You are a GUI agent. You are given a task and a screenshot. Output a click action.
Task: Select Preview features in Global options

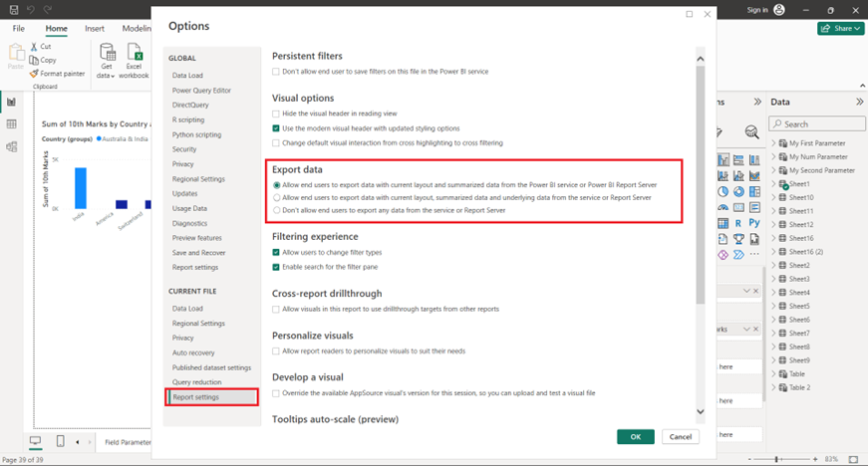coord(196,238)
